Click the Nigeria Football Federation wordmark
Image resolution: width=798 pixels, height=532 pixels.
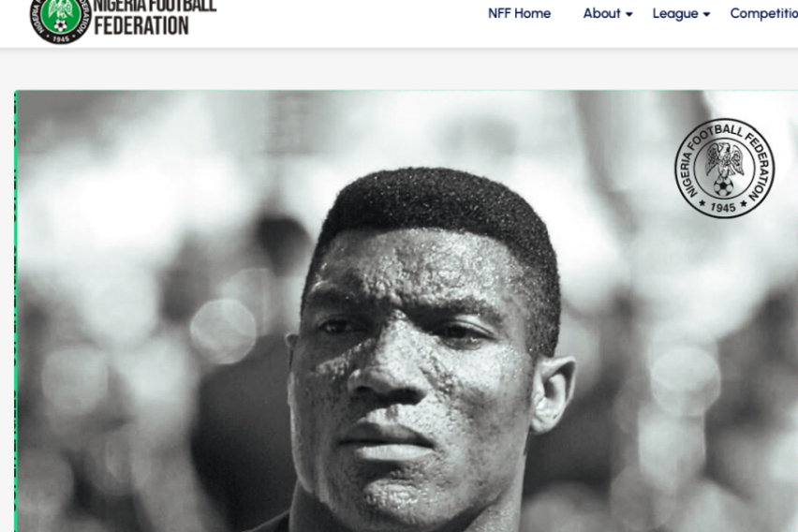(x=155, y=17)
